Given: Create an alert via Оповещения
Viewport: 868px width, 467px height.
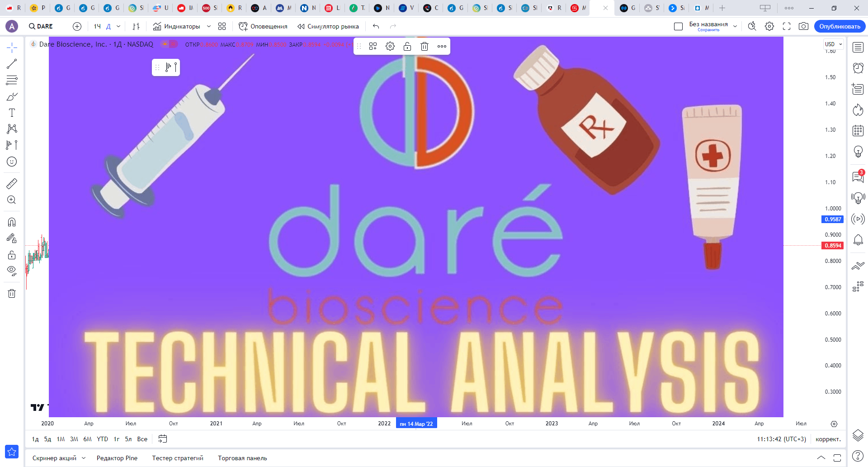Looking at the screenshot, I should click(263, 26).
